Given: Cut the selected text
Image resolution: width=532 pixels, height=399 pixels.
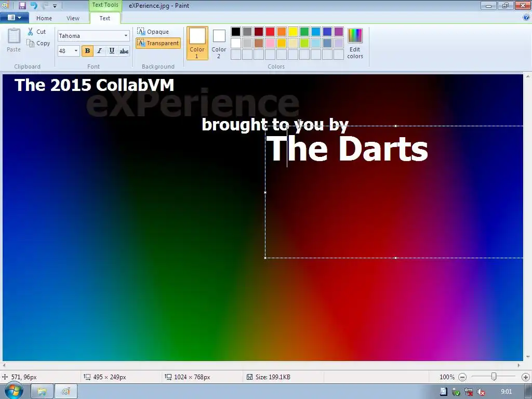Looking at the screenshot, I should [x=37, y=32].
